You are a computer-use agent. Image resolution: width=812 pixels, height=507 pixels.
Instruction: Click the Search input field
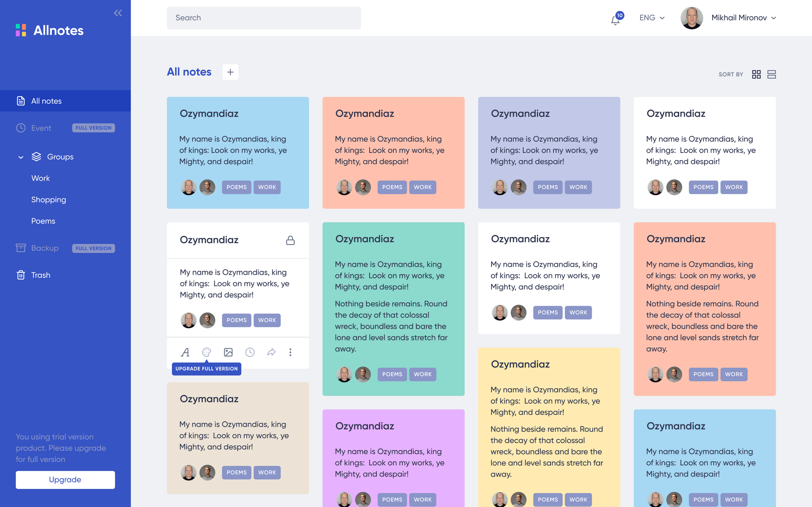click(264, 18)
